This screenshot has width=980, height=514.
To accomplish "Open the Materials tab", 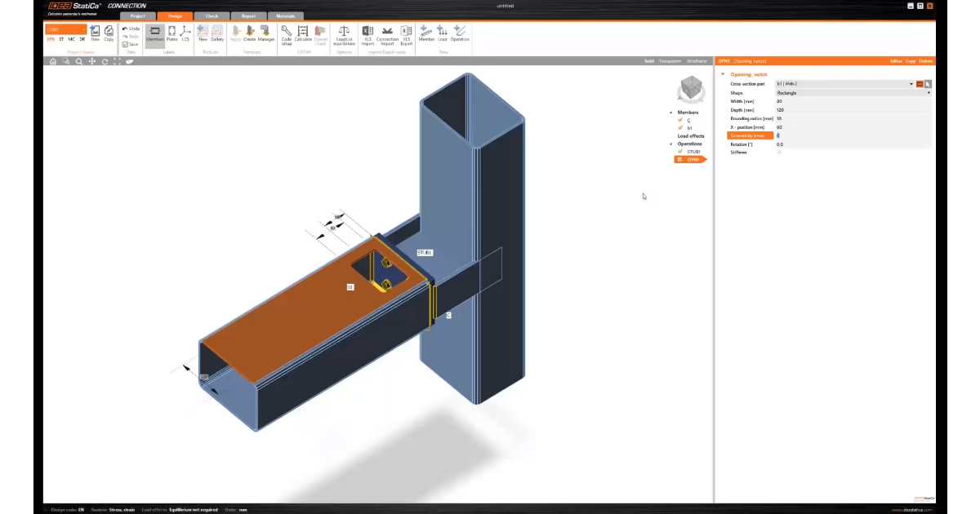I will tap(285, 16).
